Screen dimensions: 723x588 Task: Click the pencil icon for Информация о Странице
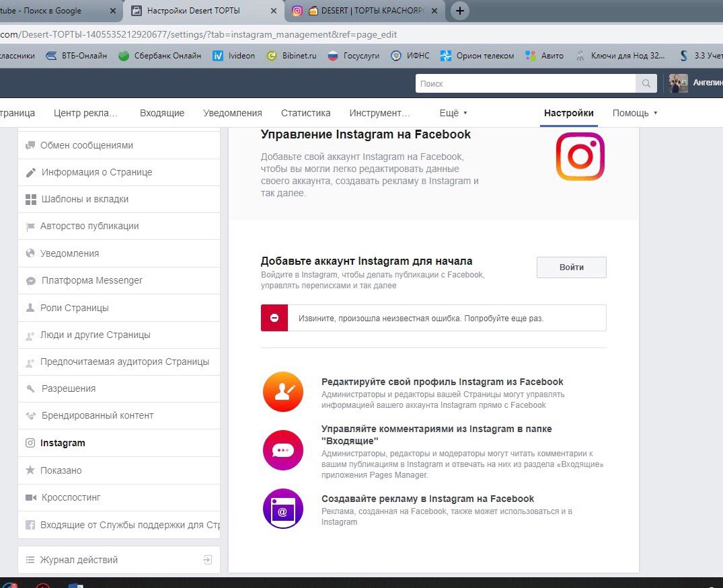(x=30, y=172)
